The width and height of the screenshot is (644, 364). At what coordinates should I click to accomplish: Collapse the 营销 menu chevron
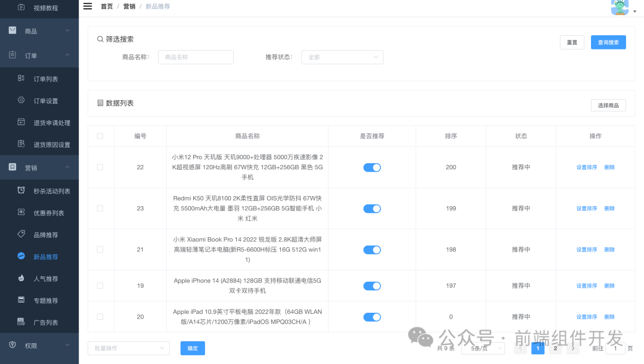click(x=67, y=167)
